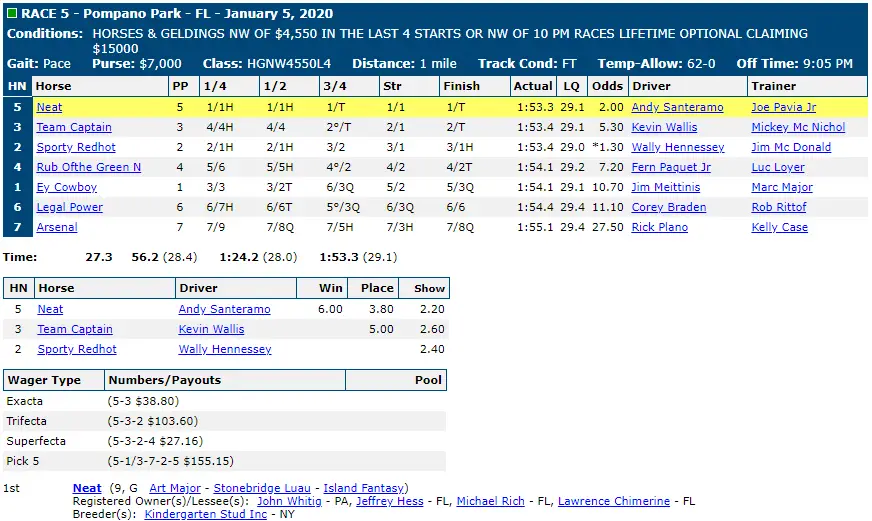Open trainer Kelly Case link
872x521 pixels.
point(780,227)
